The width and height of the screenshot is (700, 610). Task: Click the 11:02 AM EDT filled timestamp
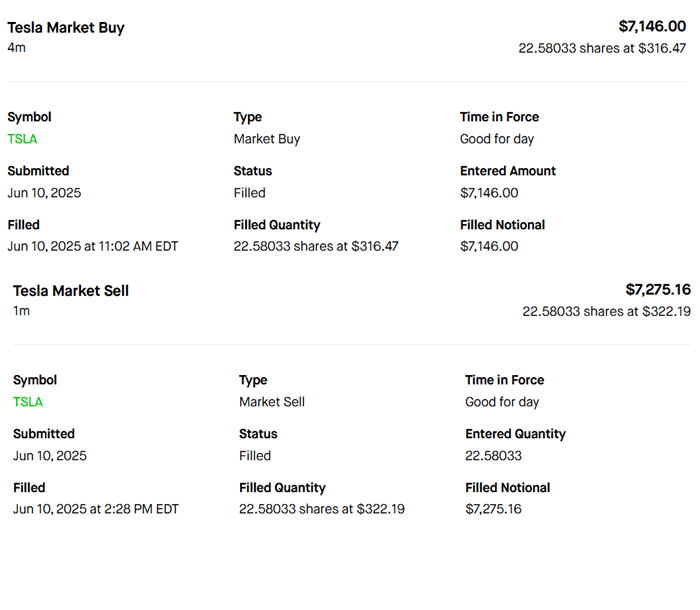click(x=92, y=246)
